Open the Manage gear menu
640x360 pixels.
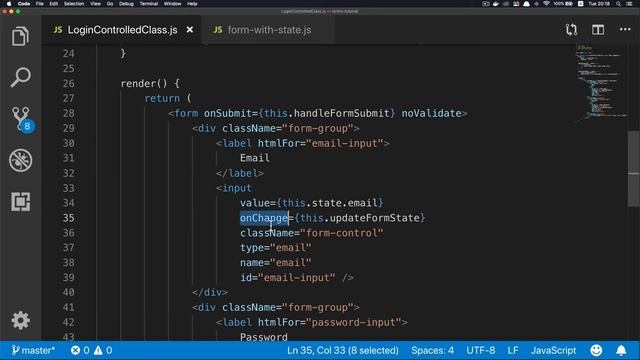[20, 320]
